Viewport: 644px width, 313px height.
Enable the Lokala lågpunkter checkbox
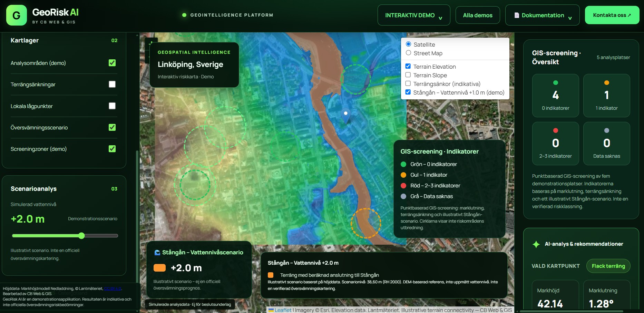112,106
